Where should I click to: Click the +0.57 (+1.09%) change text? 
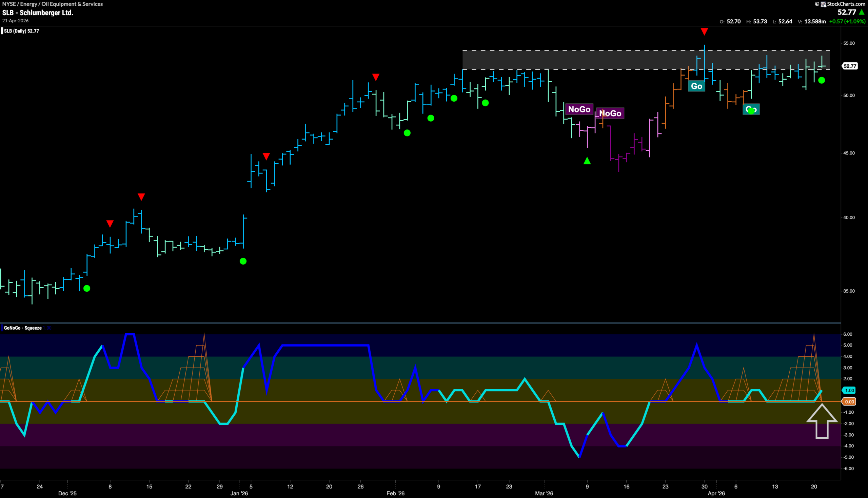coord(847,22)
